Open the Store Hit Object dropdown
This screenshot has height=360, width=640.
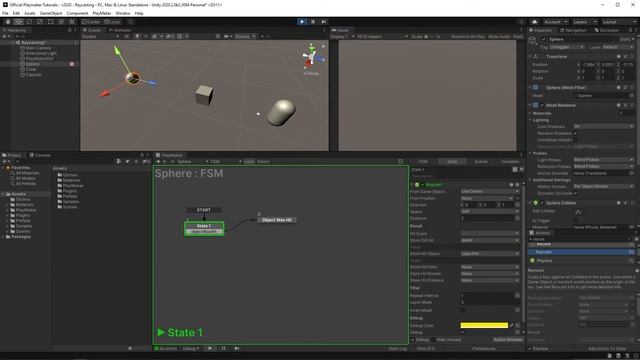click(x=489, y=253)
